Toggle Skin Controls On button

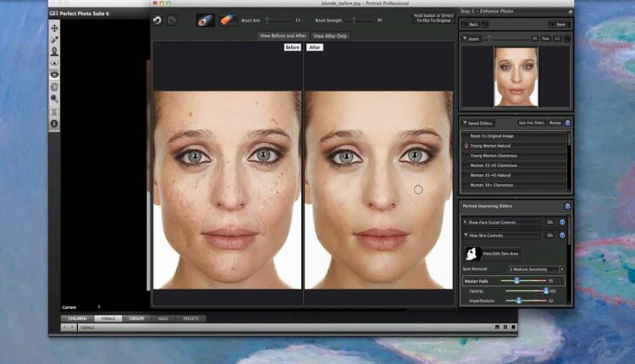pos(550,235)
